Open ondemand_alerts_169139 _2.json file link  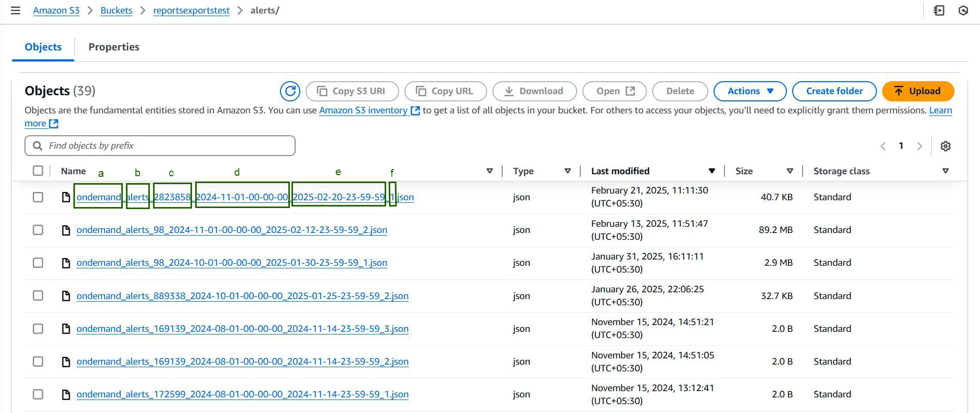coord(243,362)
